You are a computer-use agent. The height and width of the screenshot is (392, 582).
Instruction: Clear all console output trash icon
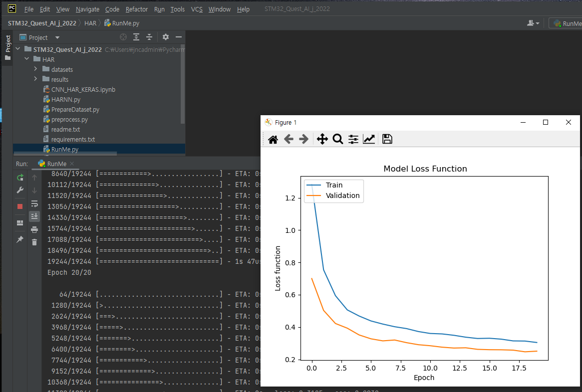(x=34, y=242)
